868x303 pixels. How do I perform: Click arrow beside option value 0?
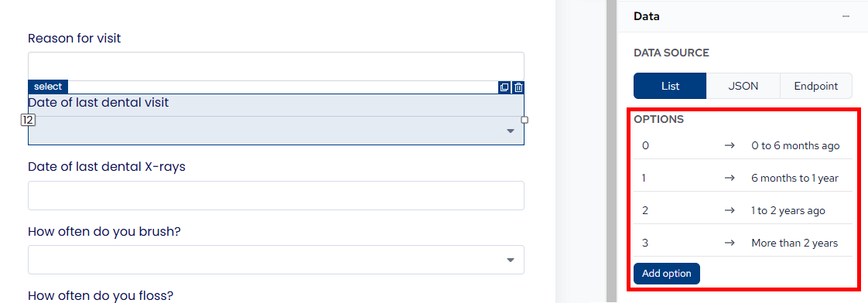(x=730, y=146)
